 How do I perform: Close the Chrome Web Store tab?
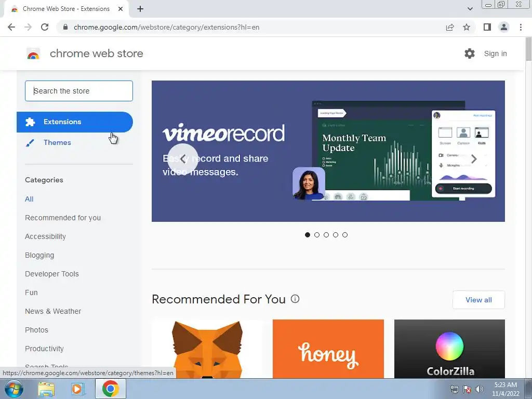tap(121, 9)
